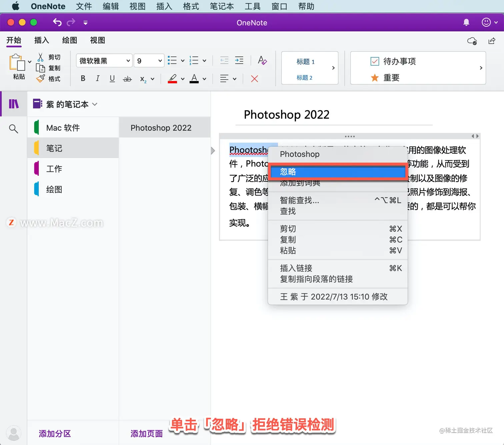The height and width of the screenshot is (445, 504).
Task: Apply red text highlight color
Action: 172,79
